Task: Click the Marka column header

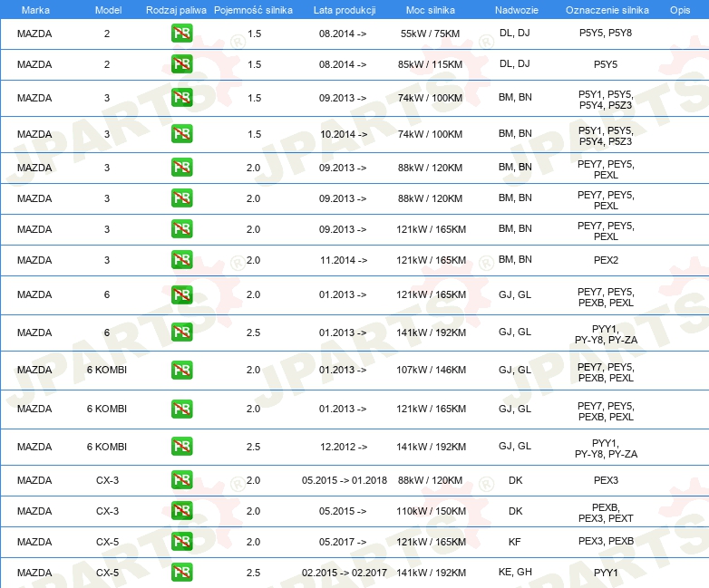Action: [x=34, y=9]
